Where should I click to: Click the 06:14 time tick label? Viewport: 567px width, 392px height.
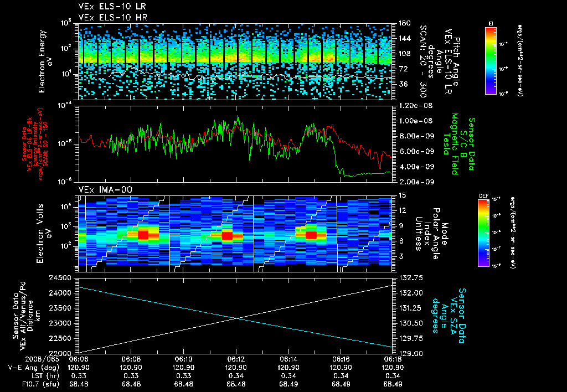click(x=288, y=360)
